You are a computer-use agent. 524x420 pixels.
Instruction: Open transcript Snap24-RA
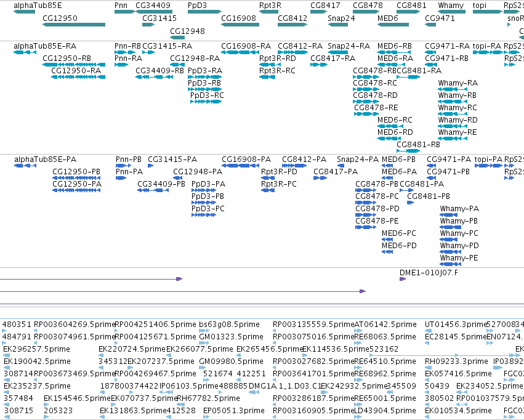pyautogui.click(x=349, y=46)
